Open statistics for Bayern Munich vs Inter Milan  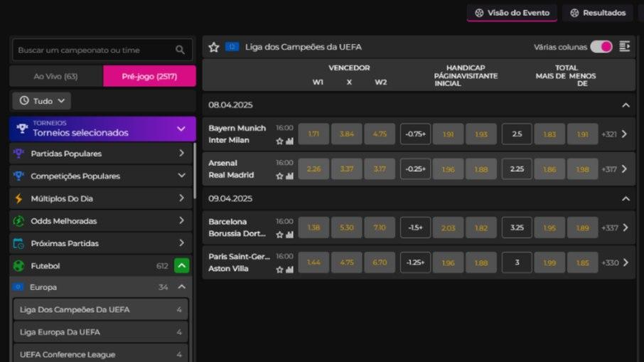[290, 142]
